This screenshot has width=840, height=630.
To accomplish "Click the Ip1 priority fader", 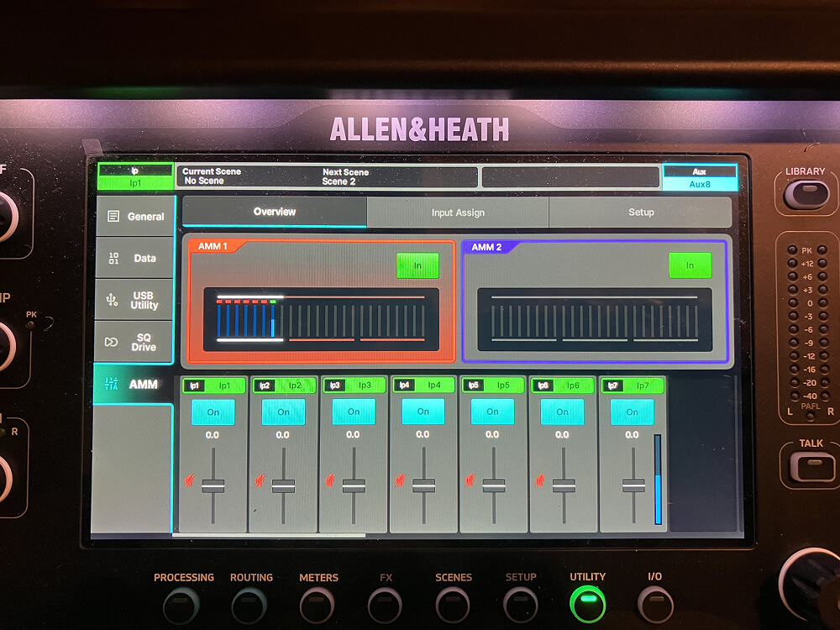I will coord(213,486).
